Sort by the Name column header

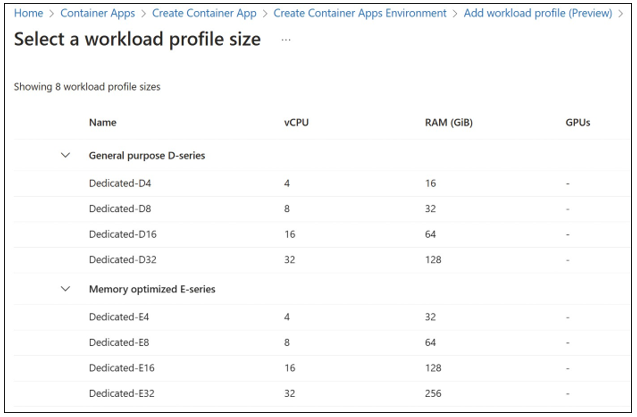(103, 122)
